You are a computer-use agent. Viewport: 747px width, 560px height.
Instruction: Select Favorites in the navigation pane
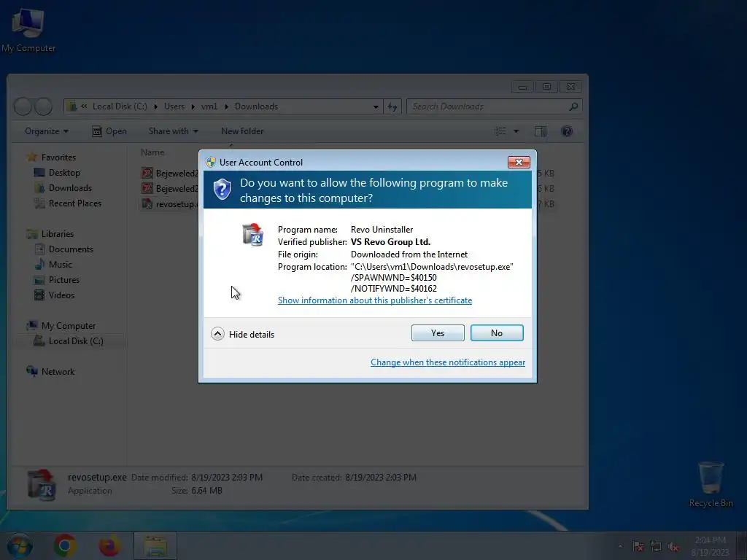point(58,157)
